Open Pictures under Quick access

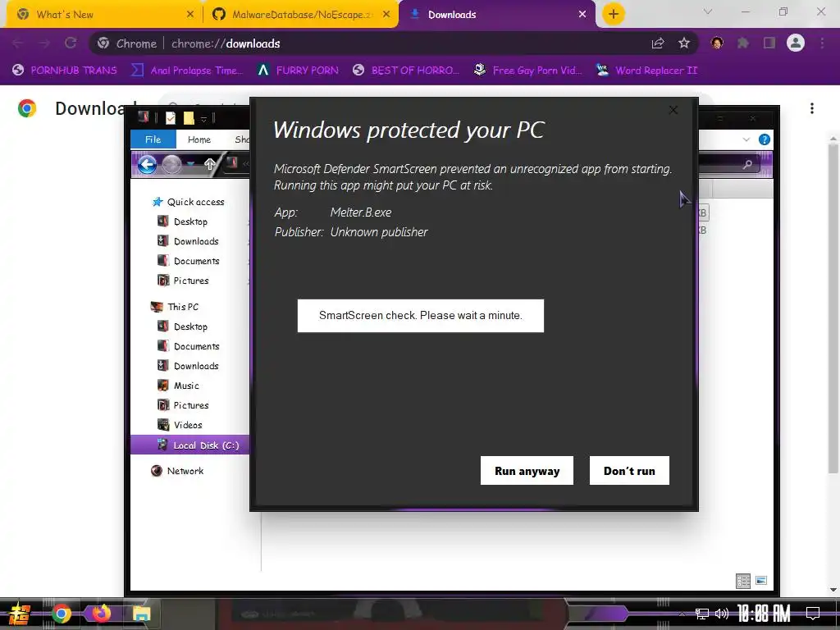tap(183, 281)
